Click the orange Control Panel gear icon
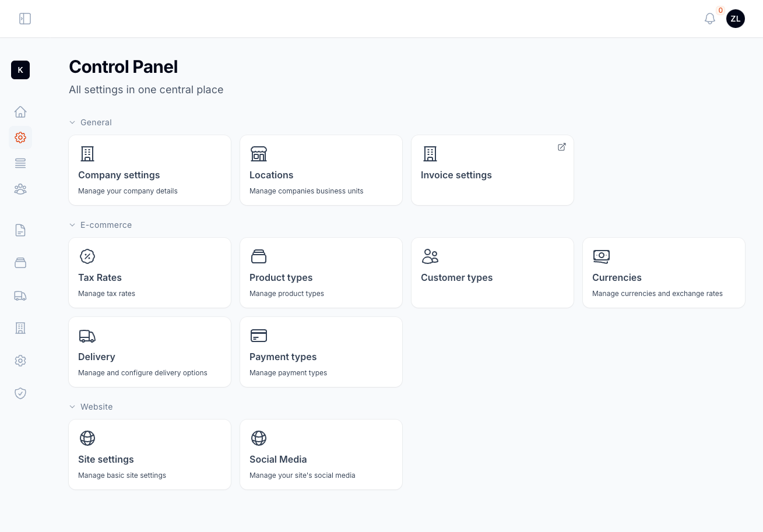 coord(20,138)
